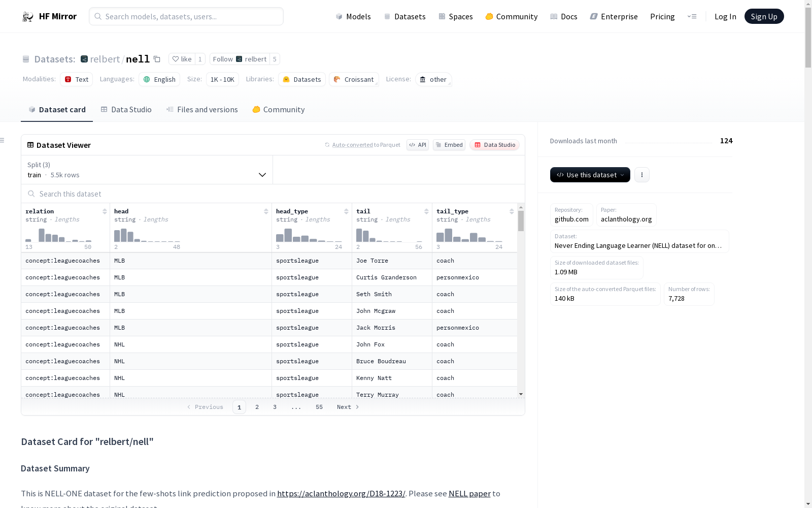Open Data Studio from viewer header
Image resolution: width=812 pixels, height=508 pixels.
coord(495,145)
